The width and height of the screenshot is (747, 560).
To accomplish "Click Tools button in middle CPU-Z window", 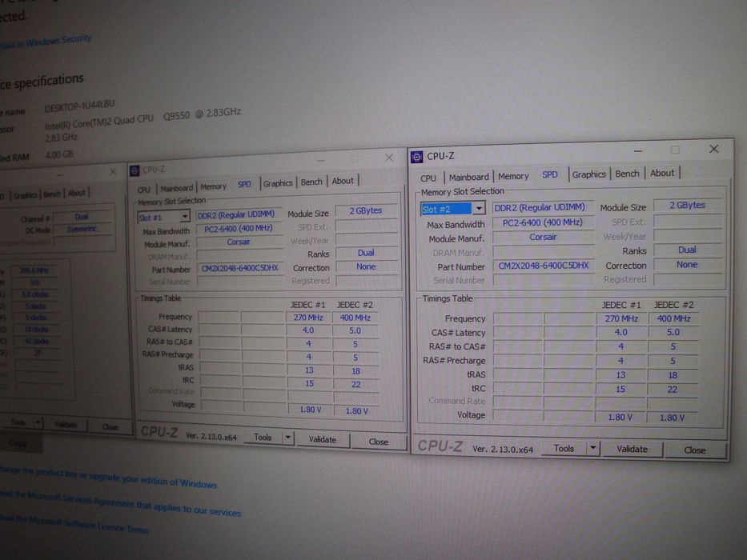I will (263, 437).
